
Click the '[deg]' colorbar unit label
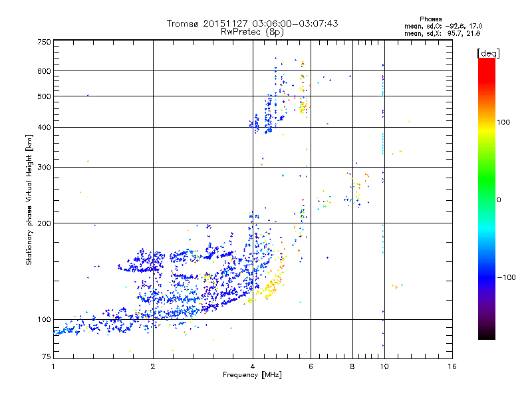point(488,53)
